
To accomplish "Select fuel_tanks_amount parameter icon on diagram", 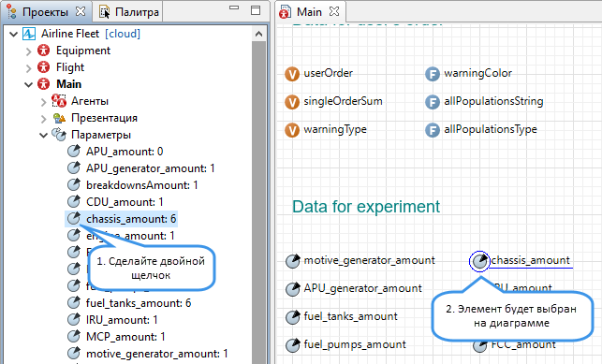I will pos(292,317).
